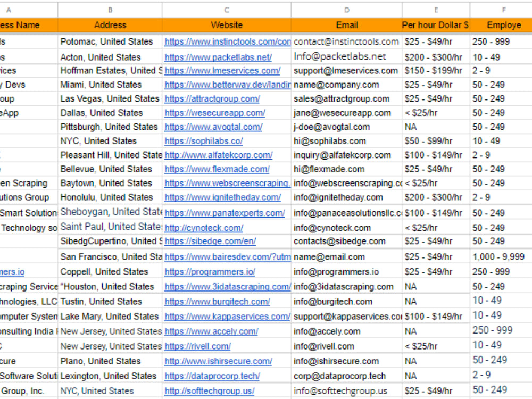Open the bairesdev.com link

[x=228, y=257]
